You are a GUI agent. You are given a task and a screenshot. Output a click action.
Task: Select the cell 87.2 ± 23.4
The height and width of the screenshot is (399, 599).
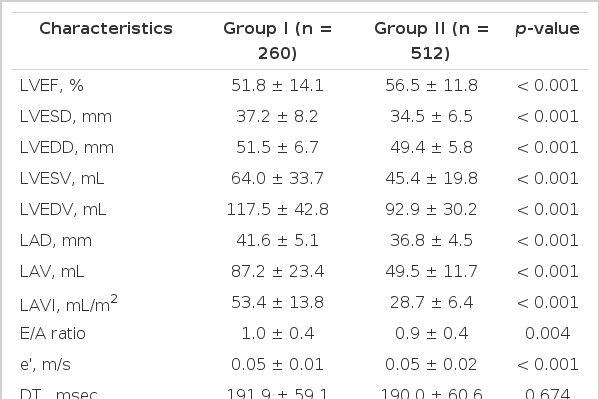click(278, 271)
